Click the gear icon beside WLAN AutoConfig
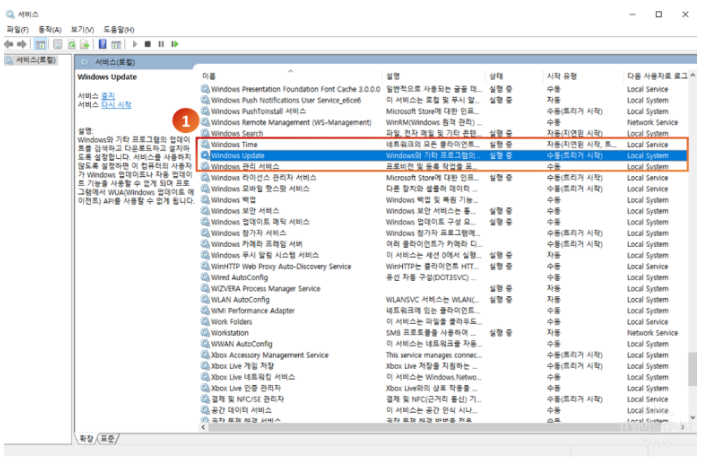 pos(205,299)
